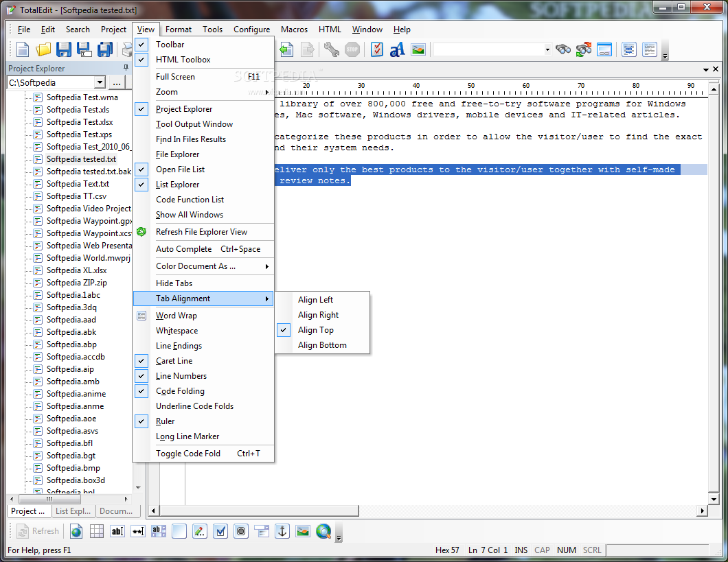Screen dimensions: 728x562
Task: Insert password field '**' HTML icon
Action: pyautogui.click(x=138, y=531)
